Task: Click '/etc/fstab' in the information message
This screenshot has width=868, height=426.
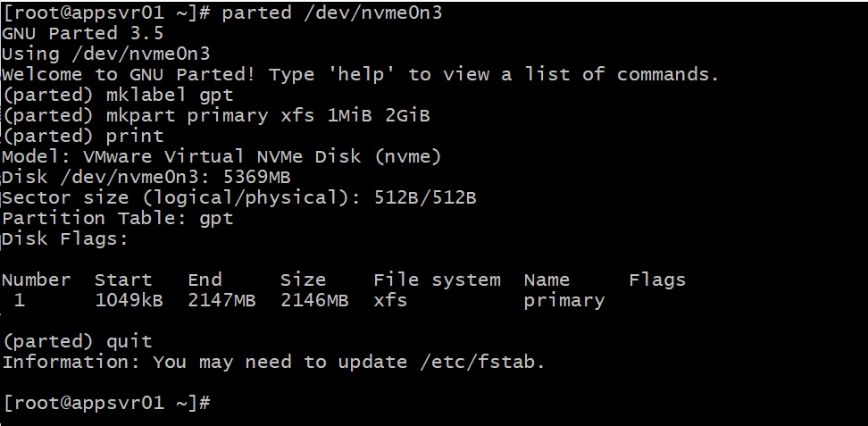Action: 484,362
